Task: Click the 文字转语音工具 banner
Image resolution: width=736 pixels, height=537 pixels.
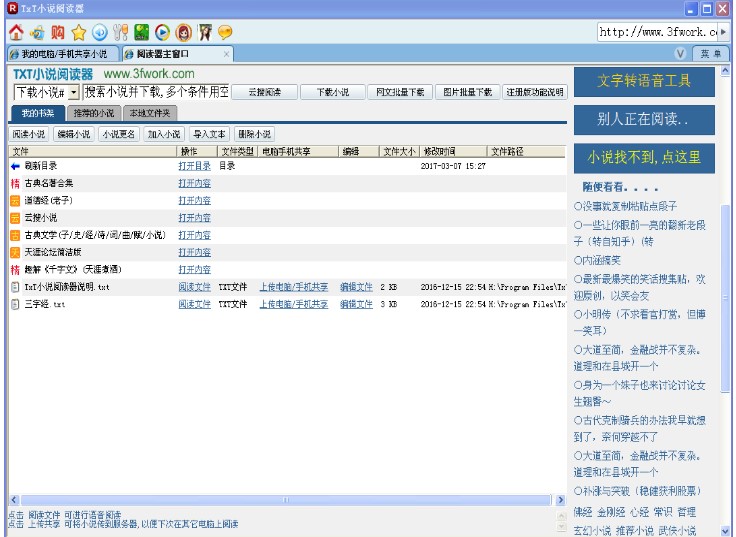Action: (644, 80)
